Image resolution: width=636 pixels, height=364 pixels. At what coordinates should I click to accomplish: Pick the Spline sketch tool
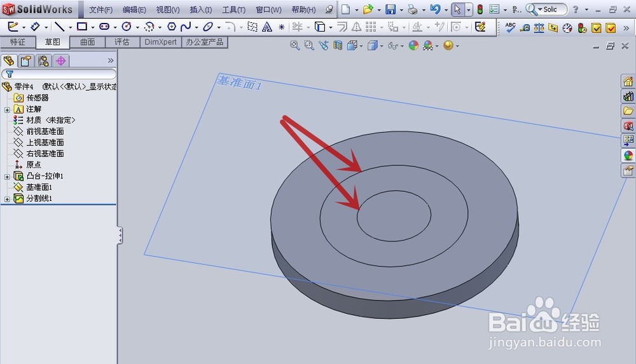[186, 27]
